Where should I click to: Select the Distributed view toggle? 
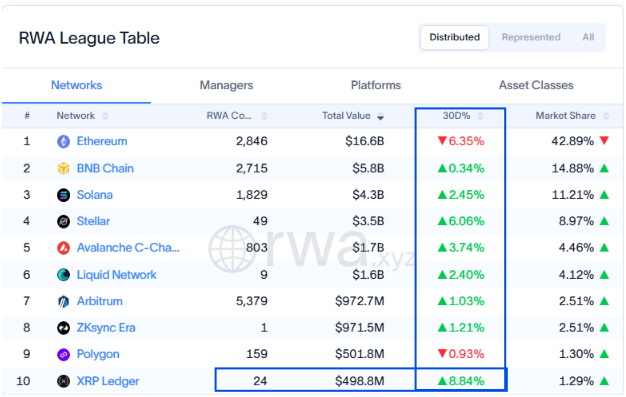[x=454, y=38]
